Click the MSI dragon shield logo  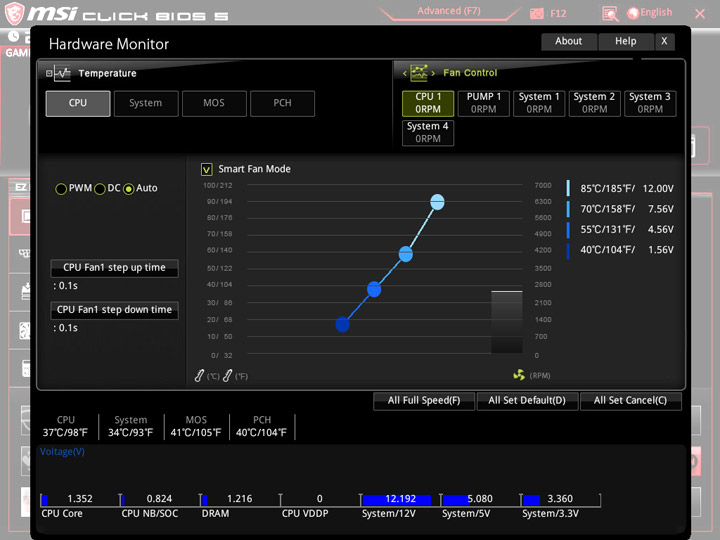click(14, 13)
